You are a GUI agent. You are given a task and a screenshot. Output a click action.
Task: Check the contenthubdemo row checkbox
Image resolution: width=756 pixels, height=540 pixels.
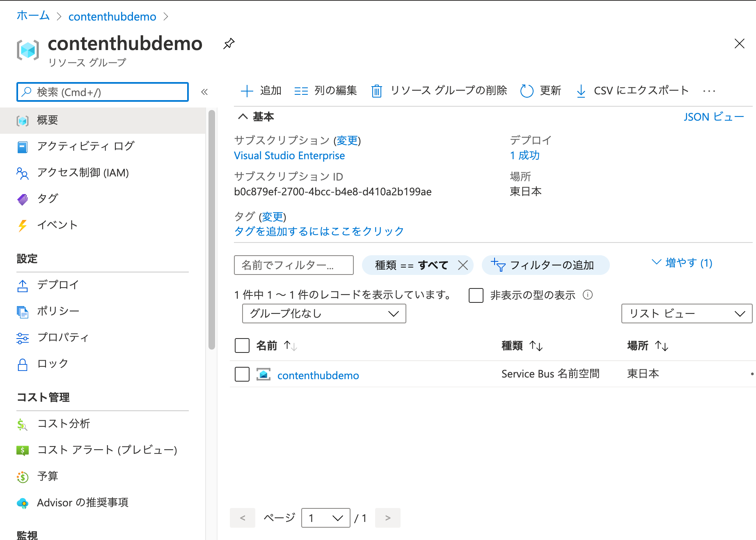coord(242,374)
